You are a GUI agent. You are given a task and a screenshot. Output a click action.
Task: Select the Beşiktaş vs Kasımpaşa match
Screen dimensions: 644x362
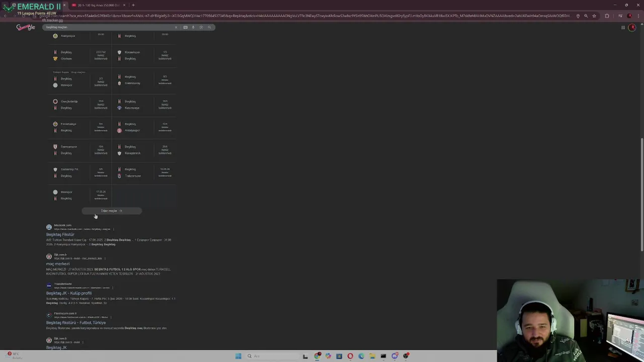click(x=145, y=105)
